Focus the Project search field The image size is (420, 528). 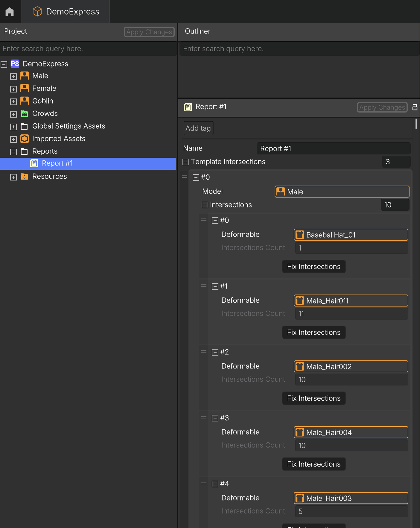[x=88, y=49]
